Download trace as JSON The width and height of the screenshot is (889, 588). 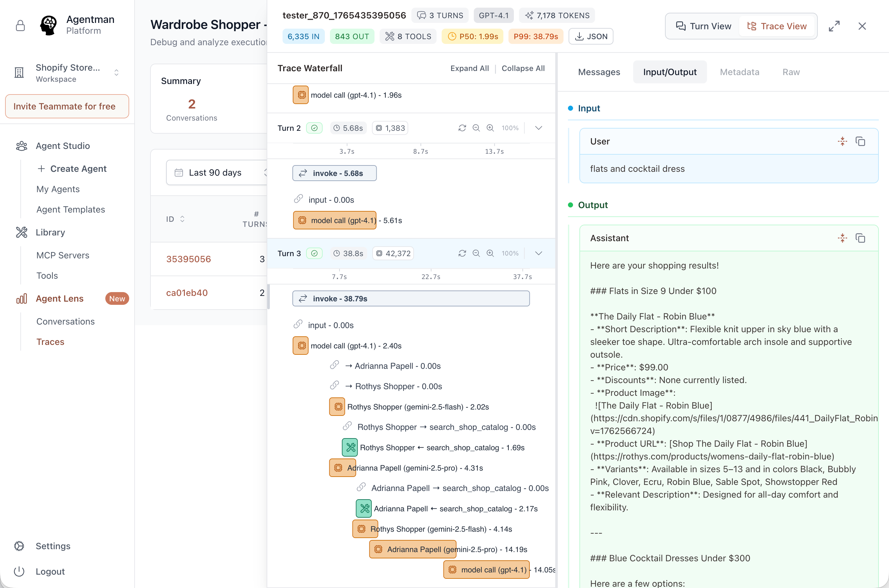591,36
